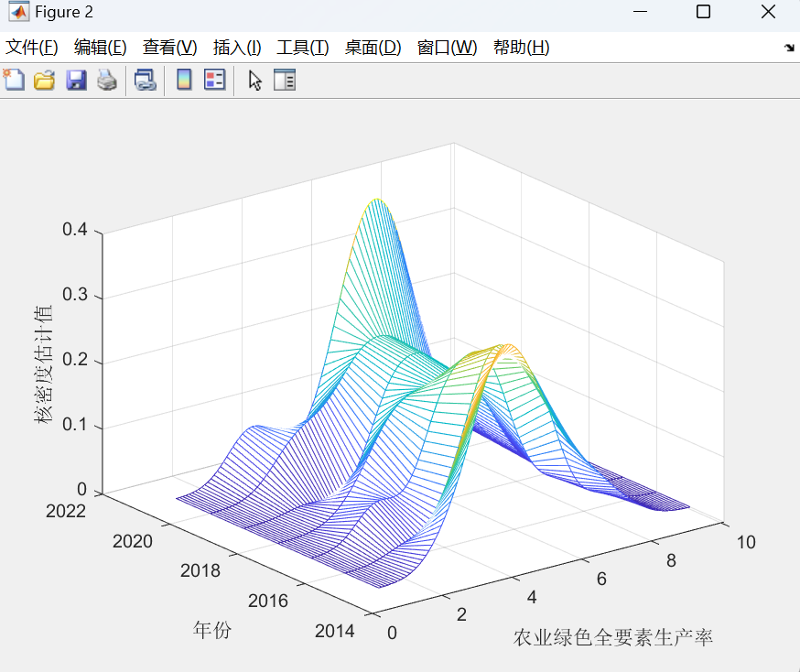The width and height of the screenshot is (800, 672).
Task: Enable the Edit Plot arrow tool
Action: pos(254,81)
